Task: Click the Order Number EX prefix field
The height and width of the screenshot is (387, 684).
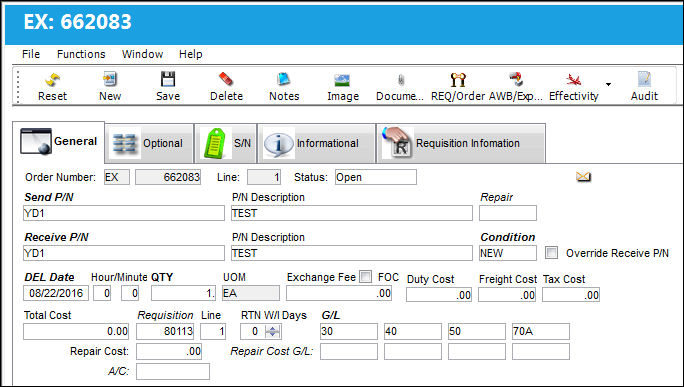Action: (x=117, y=177)
